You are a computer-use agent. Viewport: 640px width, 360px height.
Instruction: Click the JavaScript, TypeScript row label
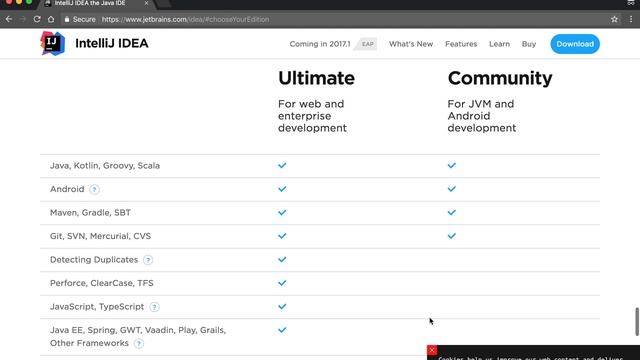point(97,307)
